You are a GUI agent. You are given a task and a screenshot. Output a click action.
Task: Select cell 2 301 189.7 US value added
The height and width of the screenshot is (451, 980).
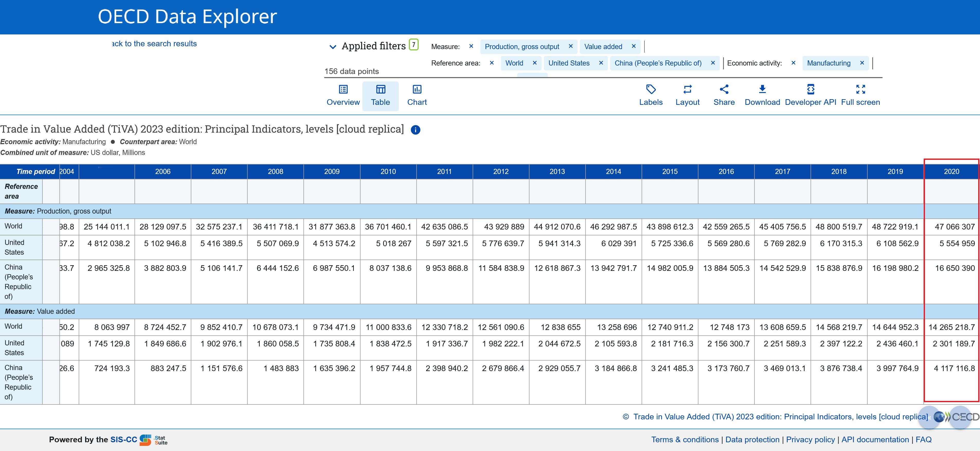pyautogui.click(x=951, y=348)
